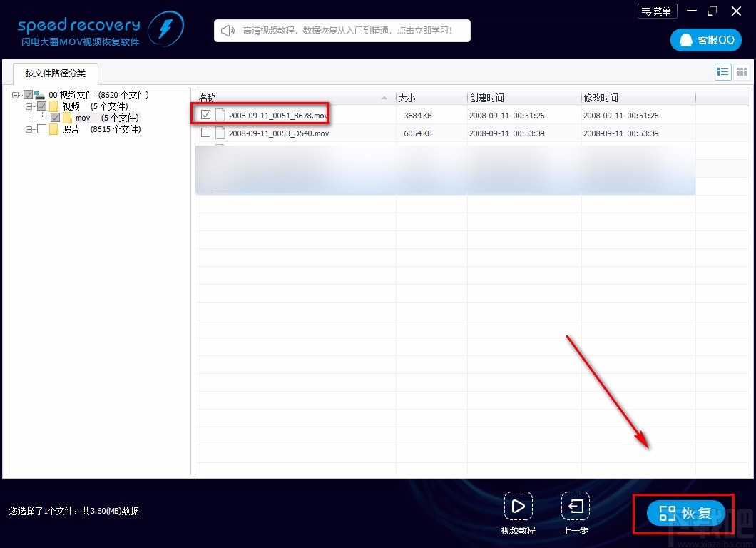Collapse the 视频 tree node
This screenshot has width=756, height=548.
(29, 106)
